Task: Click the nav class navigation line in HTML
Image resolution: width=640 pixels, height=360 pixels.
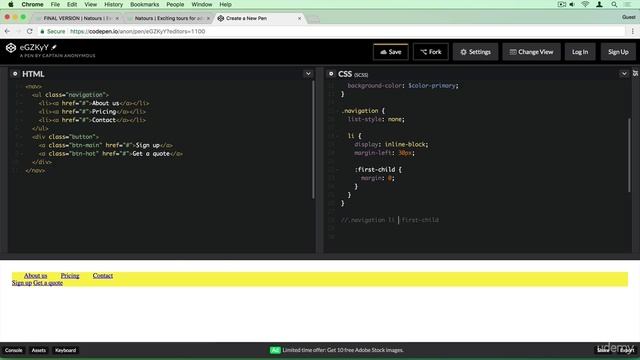Action: (70, 95)
